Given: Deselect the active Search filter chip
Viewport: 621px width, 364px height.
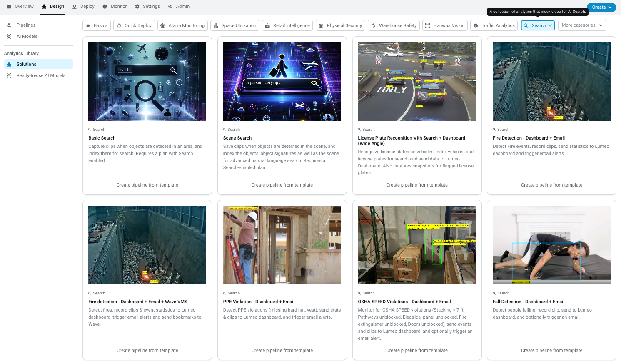Looking at the screenshot, I should tap(538, 25).
